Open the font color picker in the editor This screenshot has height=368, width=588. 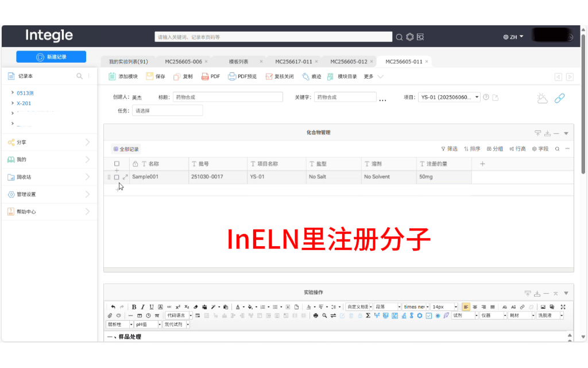[239, 306]
